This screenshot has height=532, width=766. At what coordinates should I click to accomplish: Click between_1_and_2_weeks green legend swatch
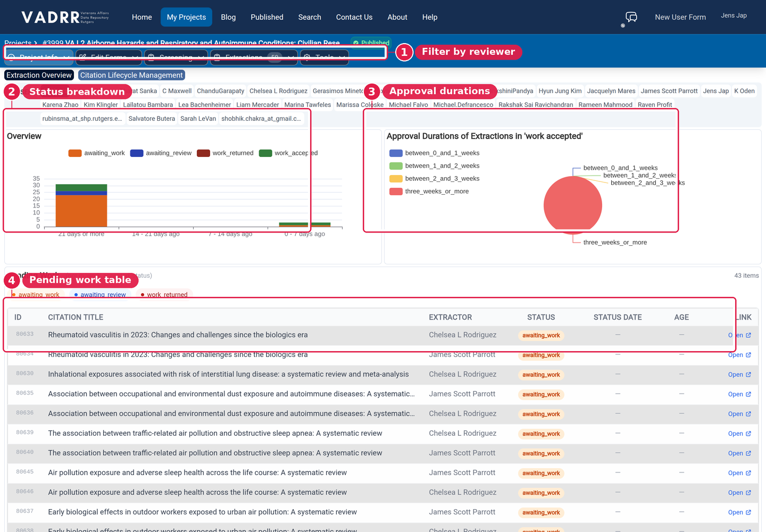(396, 166)
